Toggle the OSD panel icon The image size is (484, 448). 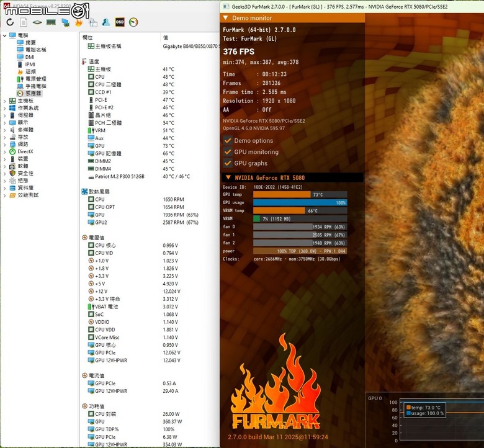tap(120, 22)
